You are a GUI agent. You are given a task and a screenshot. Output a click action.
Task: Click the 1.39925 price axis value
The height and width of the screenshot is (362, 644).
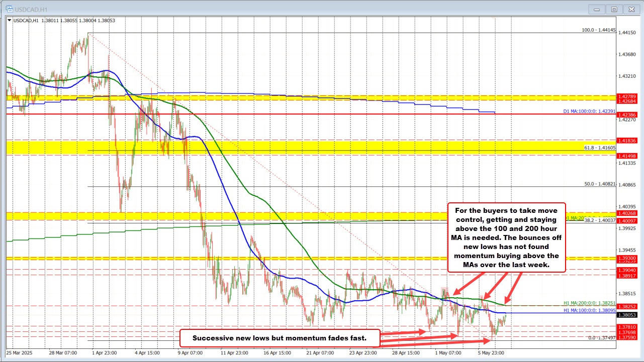pyautogui.click(x=627, y=228)
